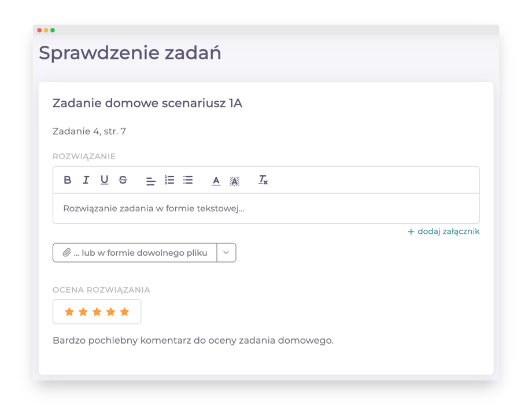
Task: Insert a numbered list
Action: point(169,180)
